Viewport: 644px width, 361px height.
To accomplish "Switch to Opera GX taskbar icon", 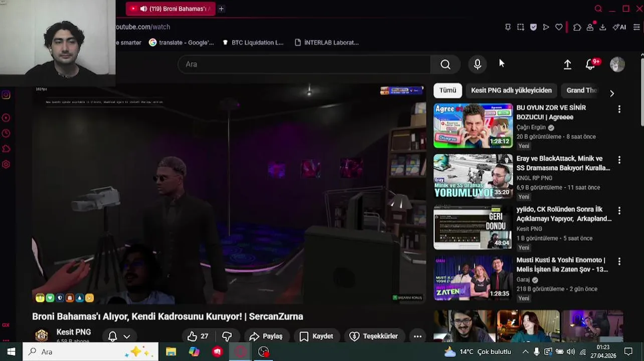I will click(x=240, y=351).
